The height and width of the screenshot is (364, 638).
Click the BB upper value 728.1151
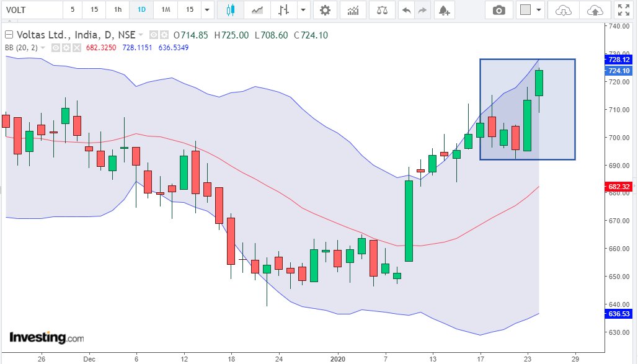[137, 48]
